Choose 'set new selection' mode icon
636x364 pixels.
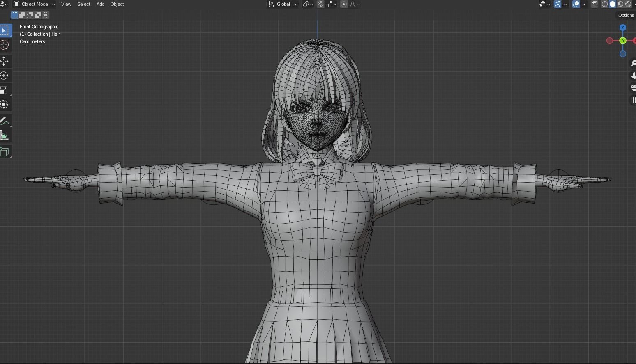[14, 15]
